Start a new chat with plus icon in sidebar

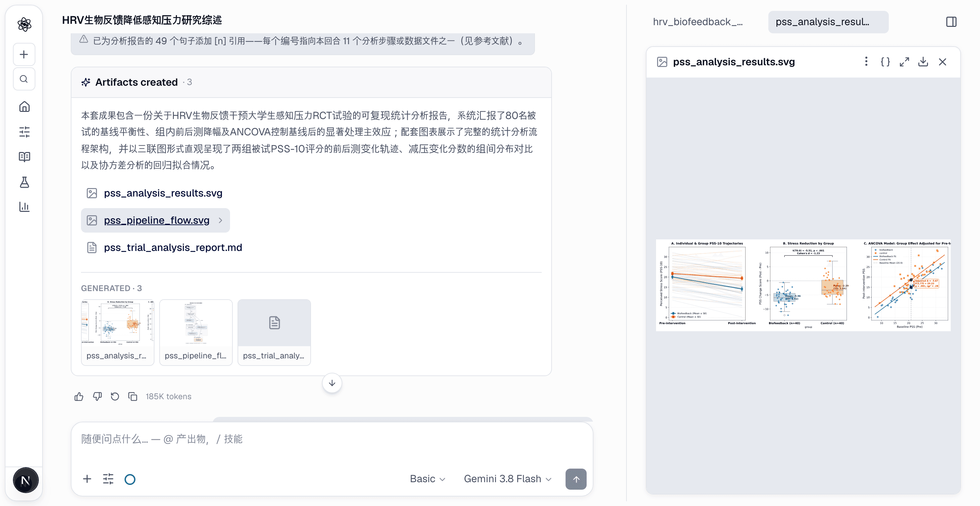tap(24, 54)
